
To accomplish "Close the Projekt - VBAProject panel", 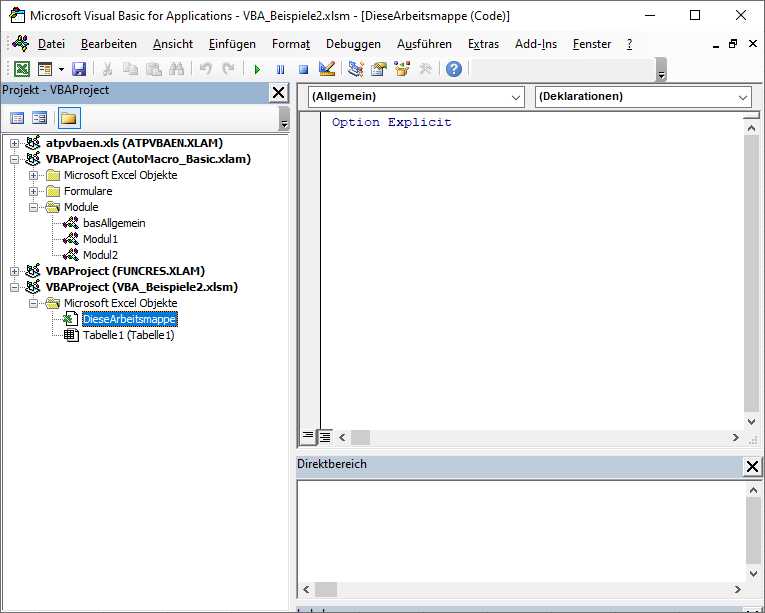I will (x=279, y=92).
